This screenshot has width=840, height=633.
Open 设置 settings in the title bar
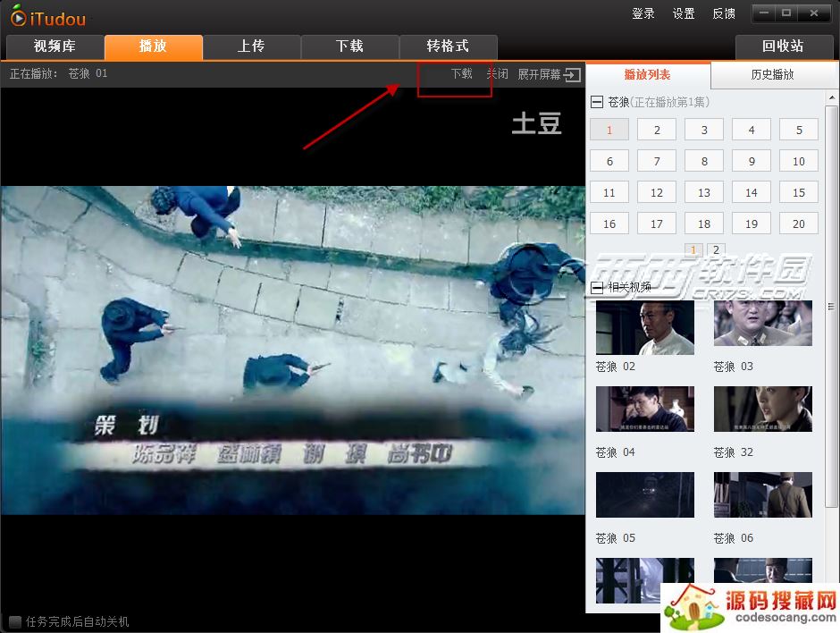point(684,13)
